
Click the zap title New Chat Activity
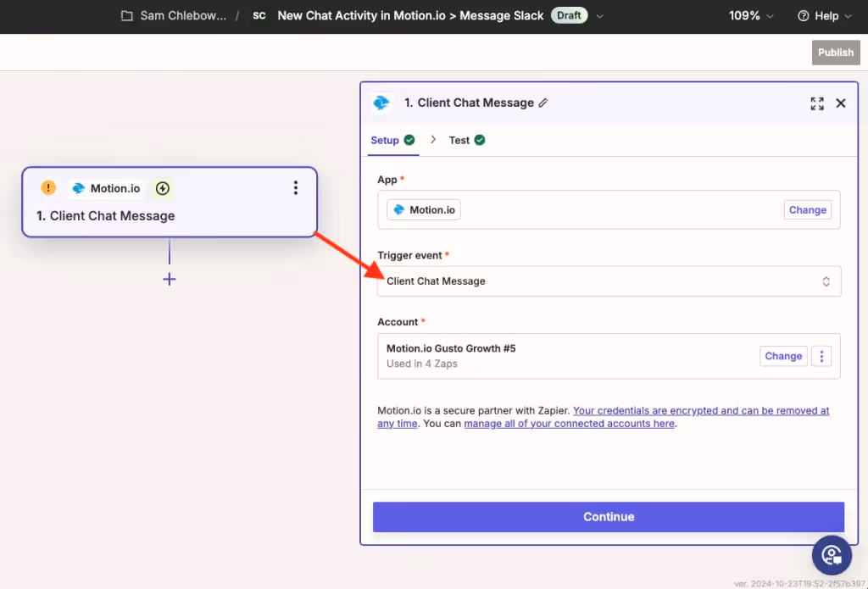(410, 16)
